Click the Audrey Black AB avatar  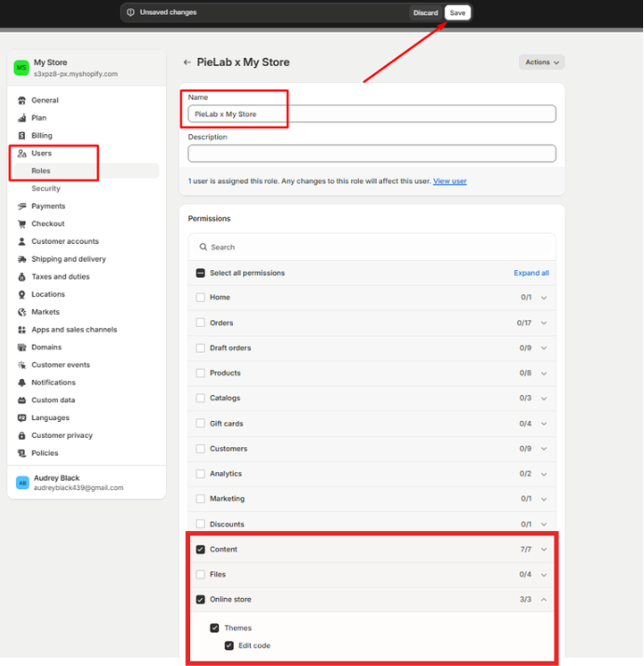[22, 483]
